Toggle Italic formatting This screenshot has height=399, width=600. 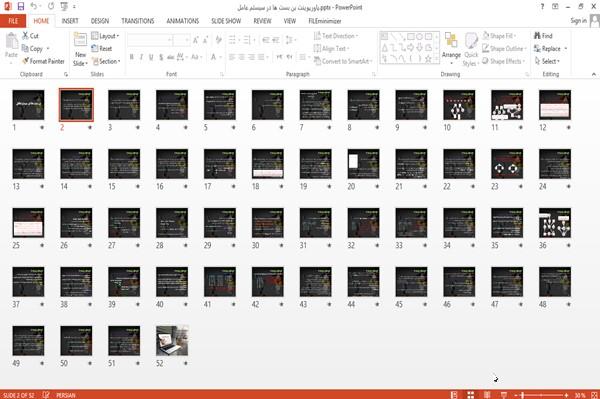pyautogui.click(x=141, y=57)
